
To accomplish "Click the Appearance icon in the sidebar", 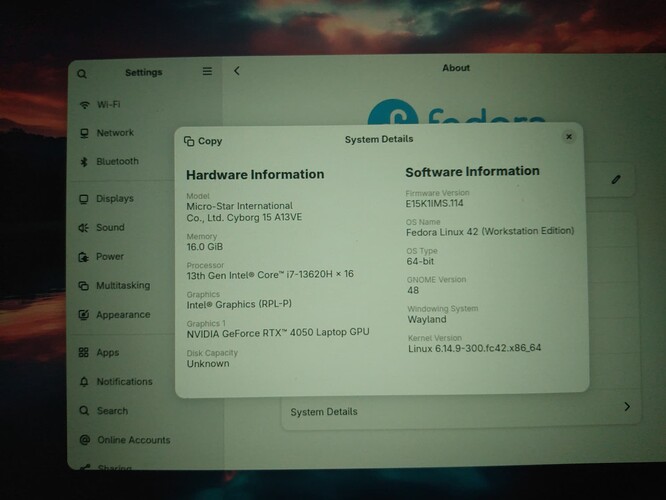I will (x=84, y=315).
